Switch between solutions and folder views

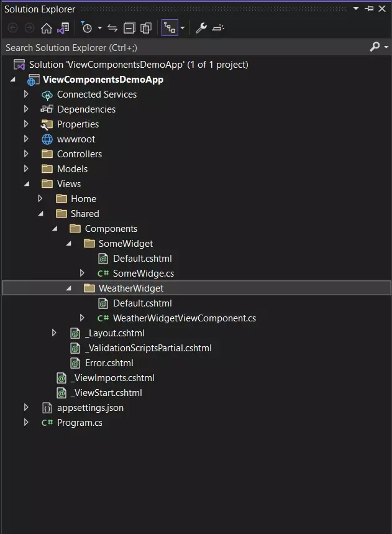pos(63,28)
